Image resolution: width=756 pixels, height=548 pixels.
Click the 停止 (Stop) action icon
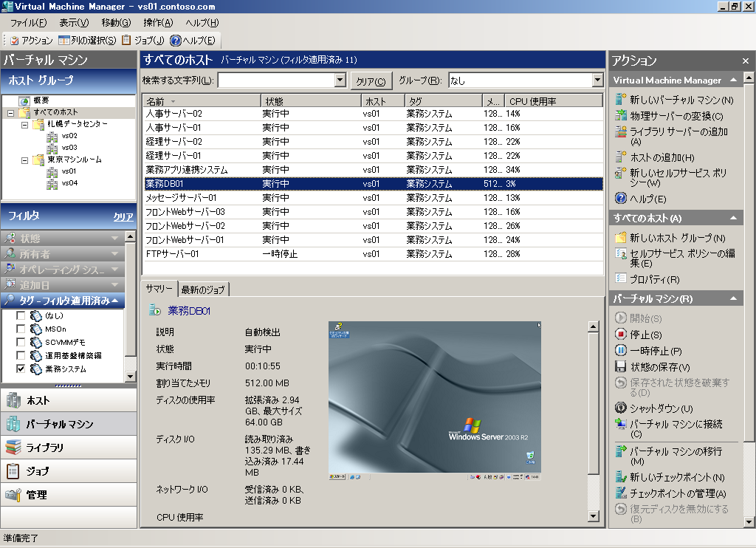tap(621, 335)
